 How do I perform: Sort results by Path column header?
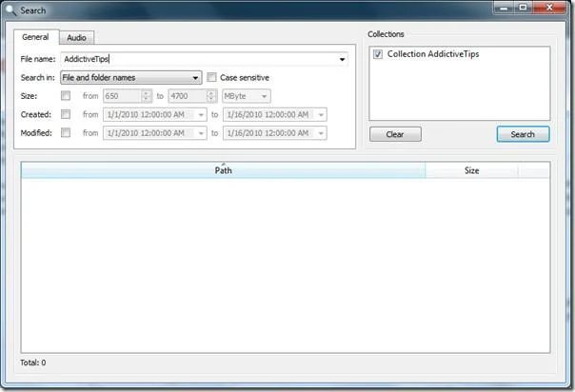(x=224, y=170)
